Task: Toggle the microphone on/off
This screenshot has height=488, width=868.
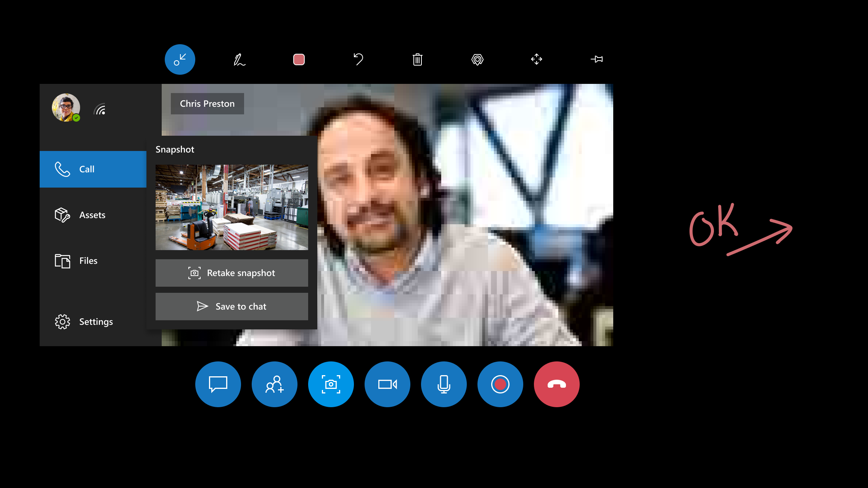Action: (444, 384)
